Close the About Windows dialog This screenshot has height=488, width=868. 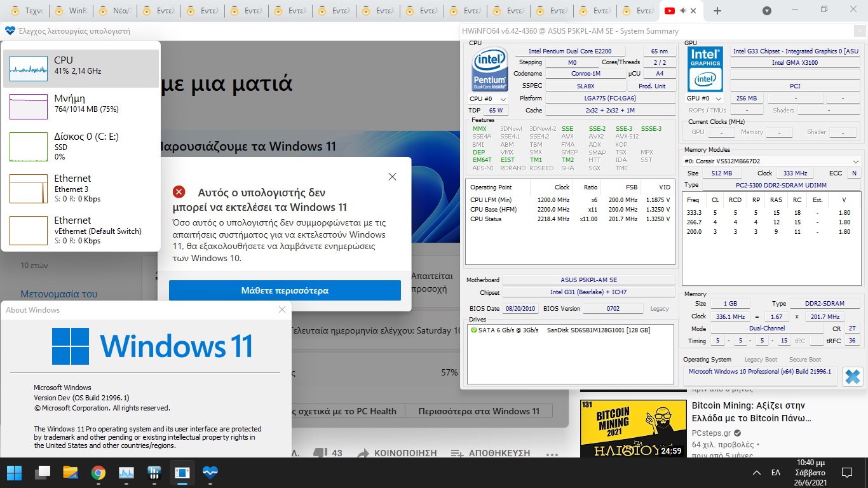[282, 309]
